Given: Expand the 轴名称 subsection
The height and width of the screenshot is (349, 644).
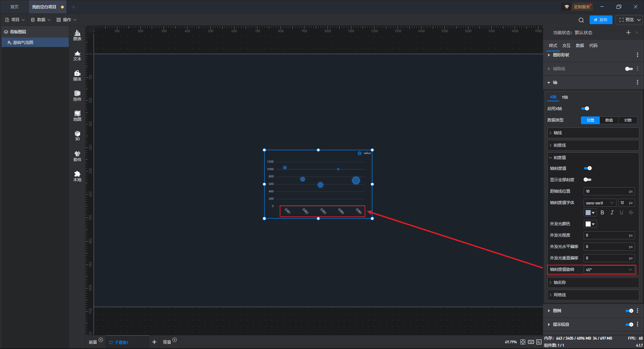Looking at the screenshot, I should [x=593, y=283].
